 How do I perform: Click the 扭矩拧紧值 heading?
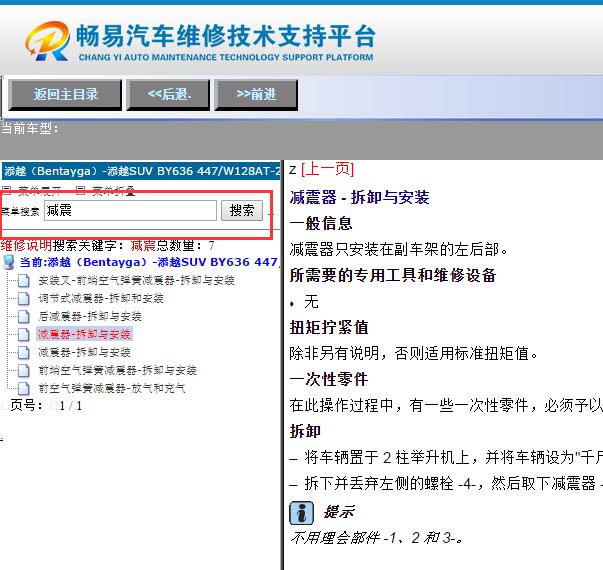point(329,328)
